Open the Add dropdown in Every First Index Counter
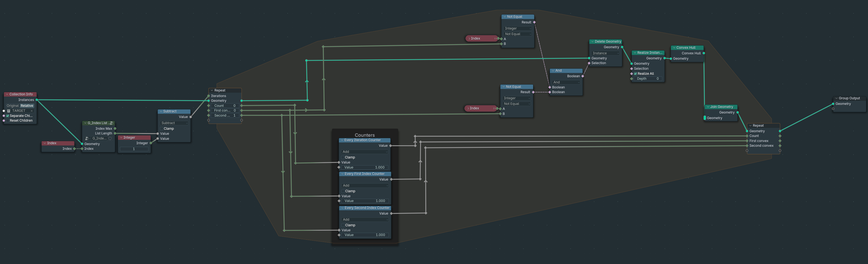This screenshot has width=868, height=264. [x=365, y=186]
